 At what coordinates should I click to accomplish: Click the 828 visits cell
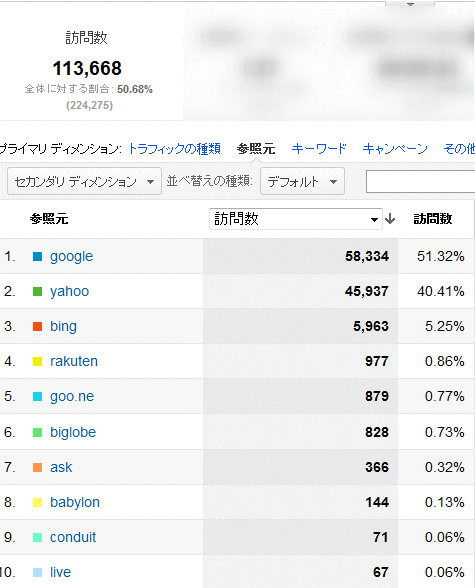(377, 432)
